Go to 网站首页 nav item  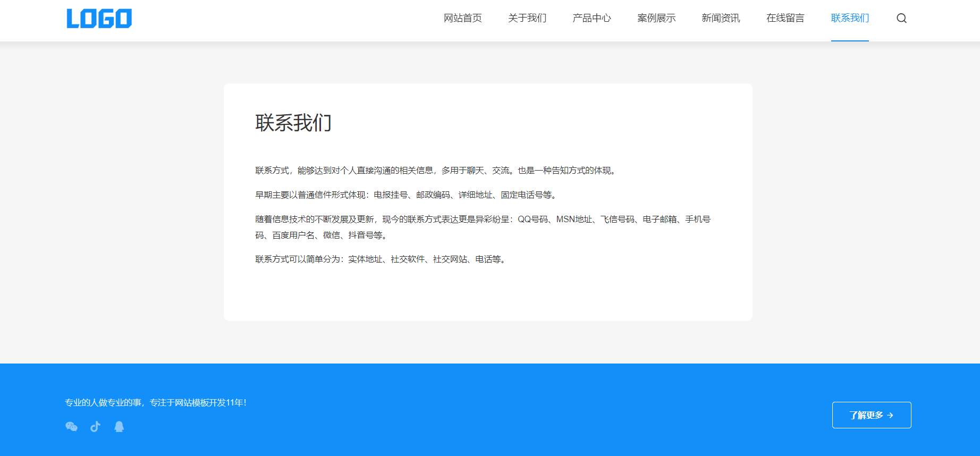click(x=462, y=18)
